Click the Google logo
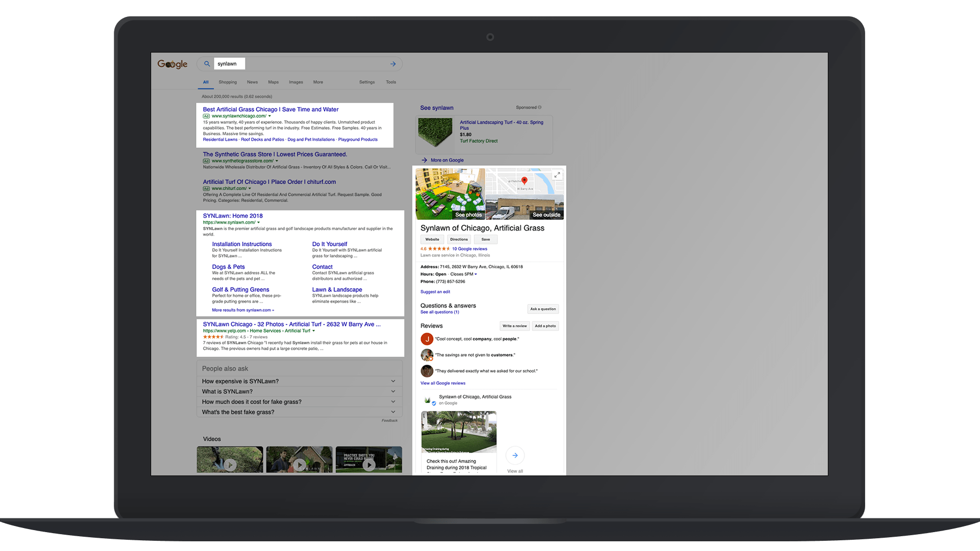 [173, 64]
